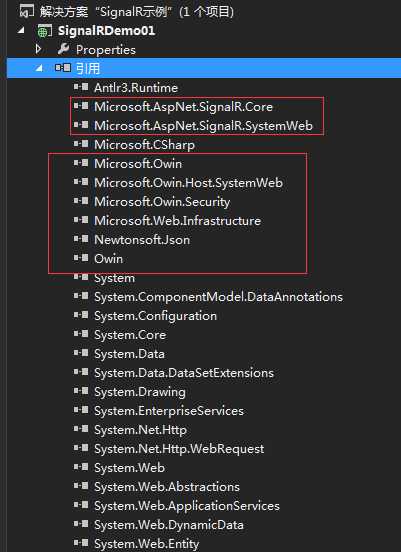Select the solution node "SignalR示例"

[137, 12]
